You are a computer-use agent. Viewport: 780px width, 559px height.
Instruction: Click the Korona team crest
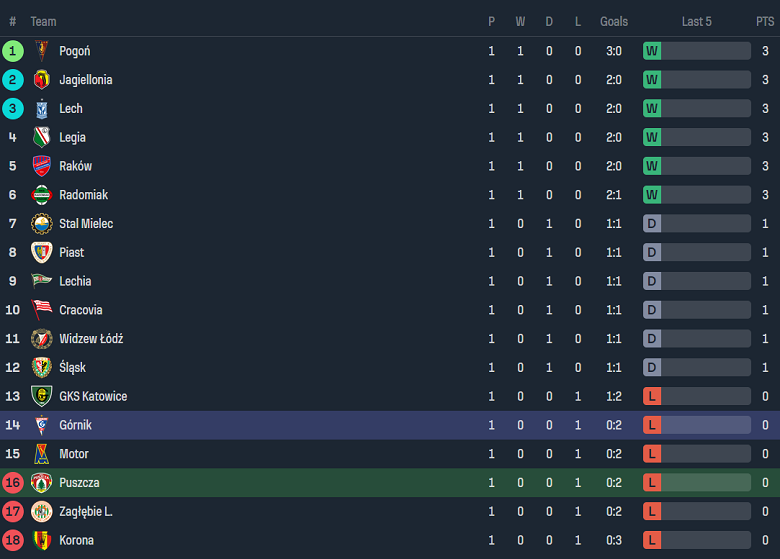point(41,540)
